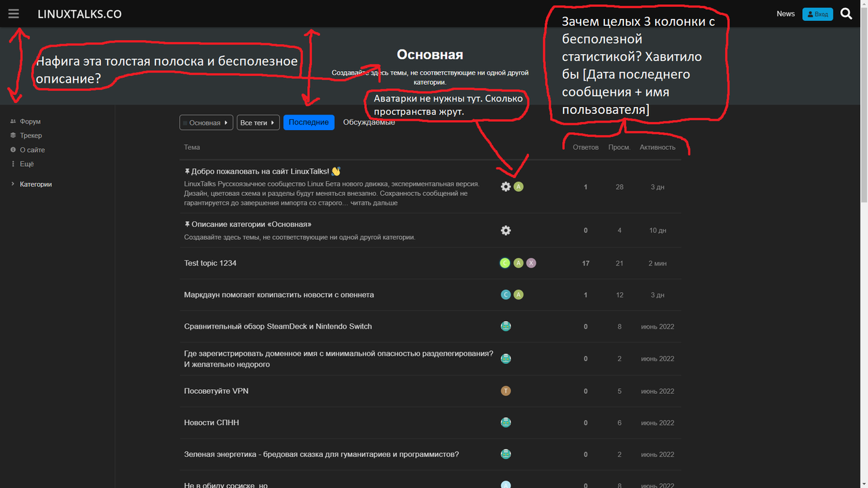Screen dimensions: 868x488
Task: Open the Посоветуйте VPN topic
Action: coord(216,391)
